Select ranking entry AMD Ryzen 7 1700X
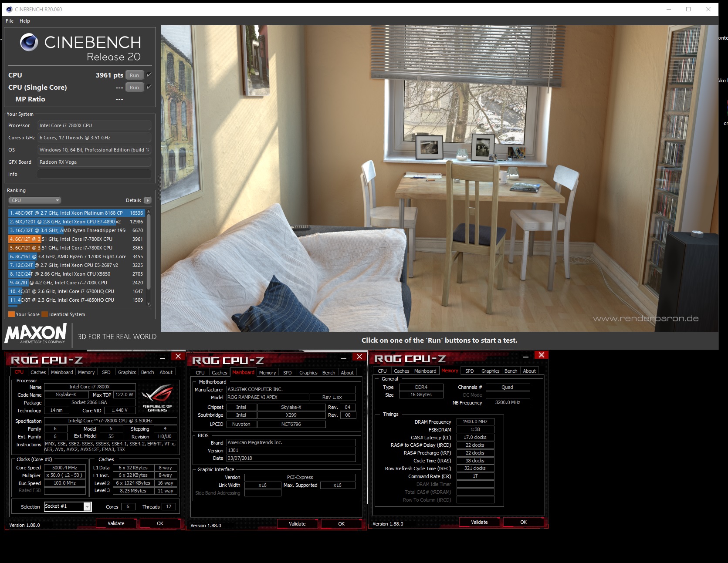Screen dimensions: 728x563 pos(76,256)
